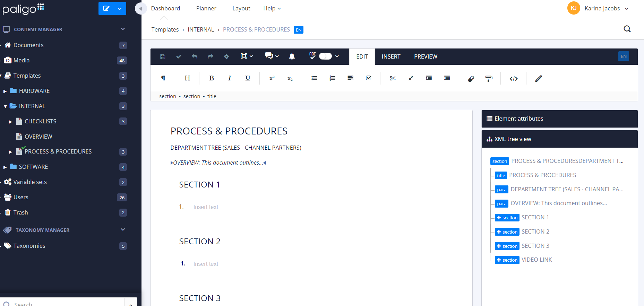Expand the HARDWARE folder
Screen dimensions: 644x306
coord(5,91)
